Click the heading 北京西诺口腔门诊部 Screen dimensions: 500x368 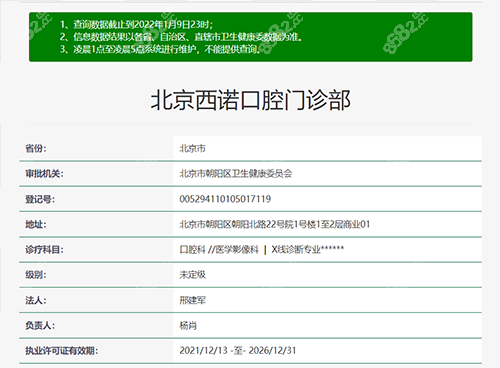tap(250, 100)
